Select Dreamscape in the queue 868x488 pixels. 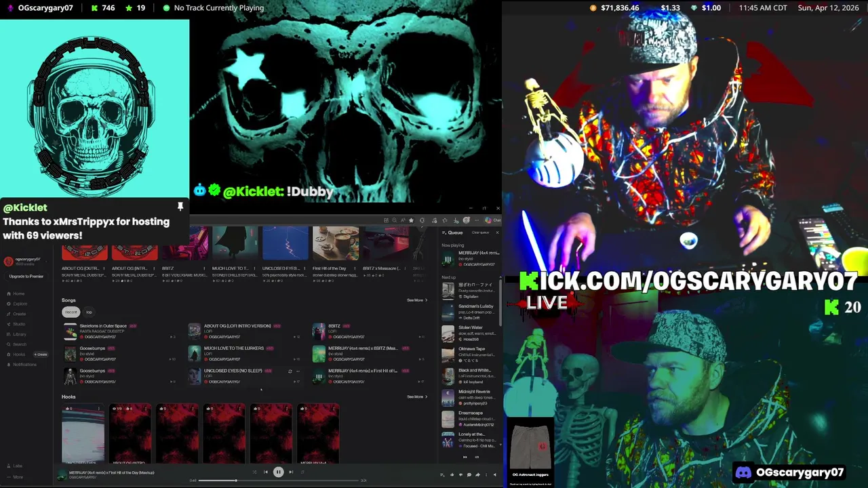click(471, 419)
